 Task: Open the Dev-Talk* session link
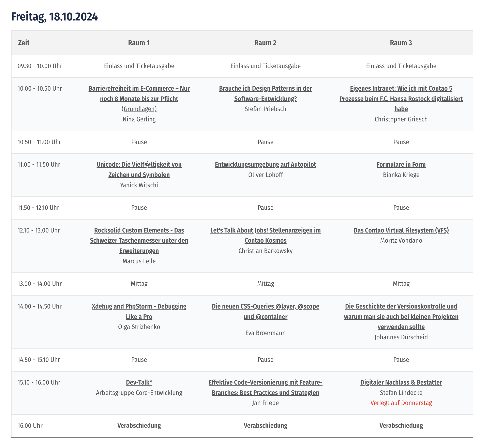(139, 383)
